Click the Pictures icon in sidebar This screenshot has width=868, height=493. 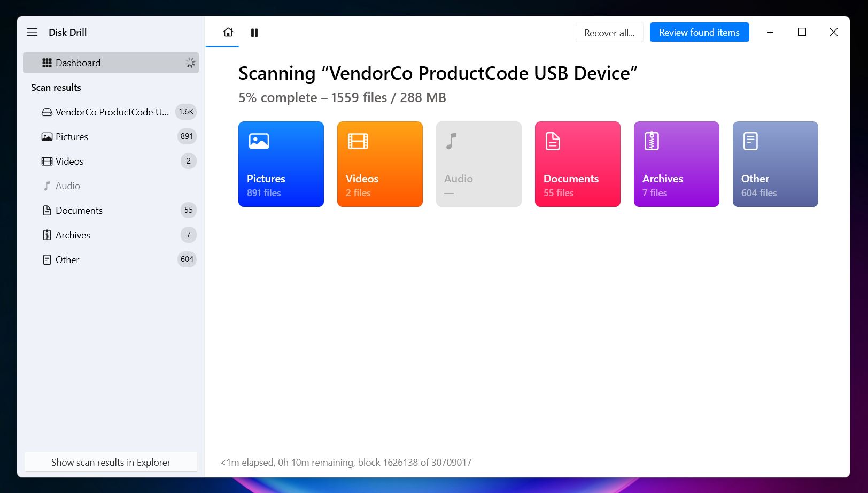[x=47, y=137]
